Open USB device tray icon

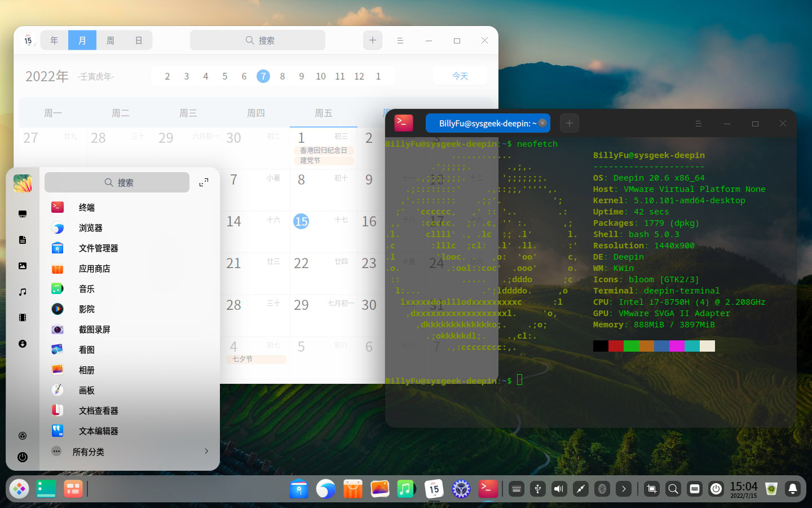click(538, 489)
